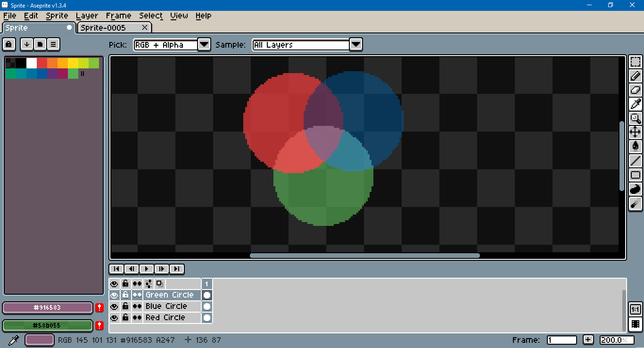
Task: Select the Contour tool
Action: [636, 189]
